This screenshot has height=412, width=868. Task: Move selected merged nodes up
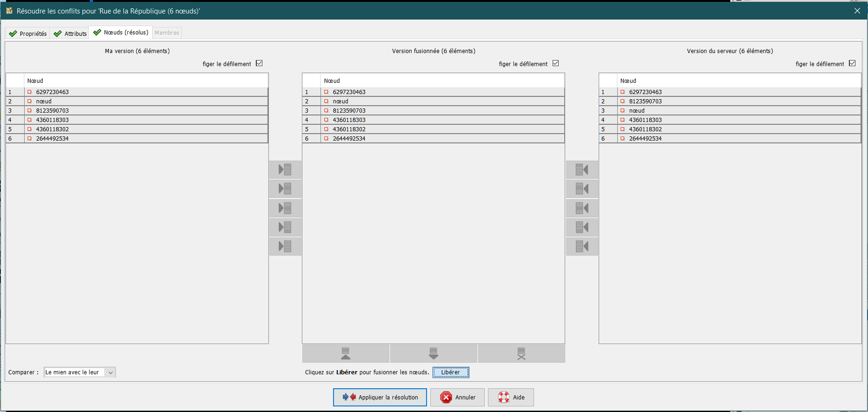click(x=346, y=354)
